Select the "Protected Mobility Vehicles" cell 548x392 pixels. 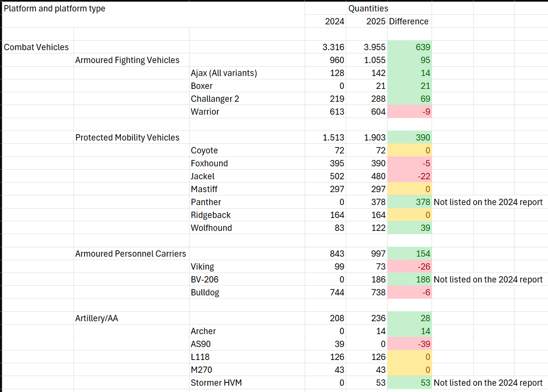point(131,137)
